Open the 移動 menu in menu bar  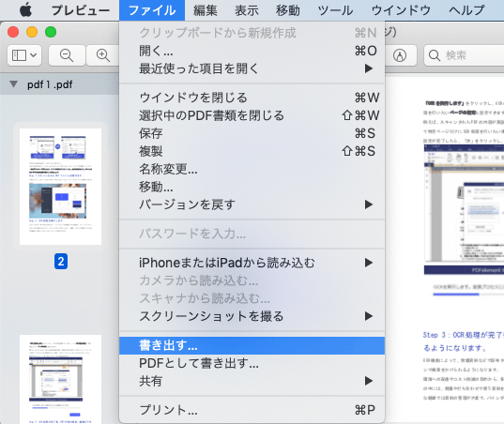[288, 10]
